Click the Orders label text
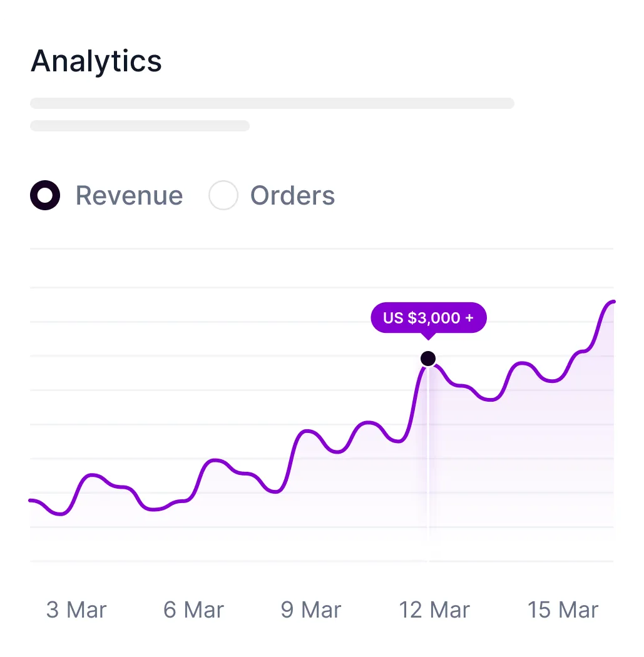Screen dimensions: 644x657 [x=292, y=195]
